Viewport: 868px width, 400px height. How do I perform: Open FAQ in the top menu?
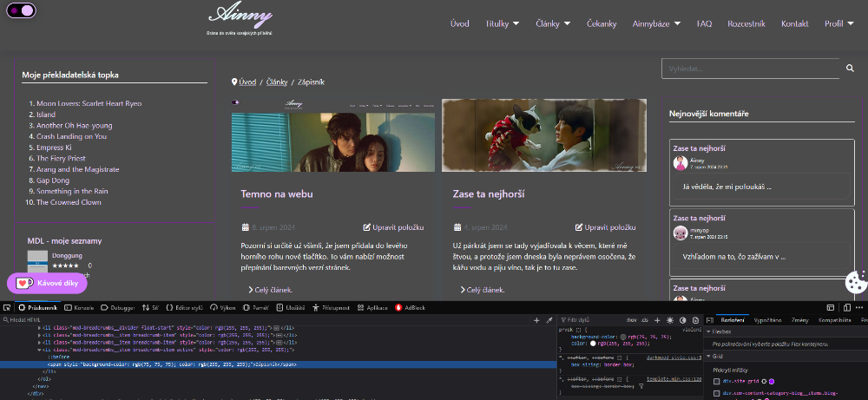click(x=704, y=23)
